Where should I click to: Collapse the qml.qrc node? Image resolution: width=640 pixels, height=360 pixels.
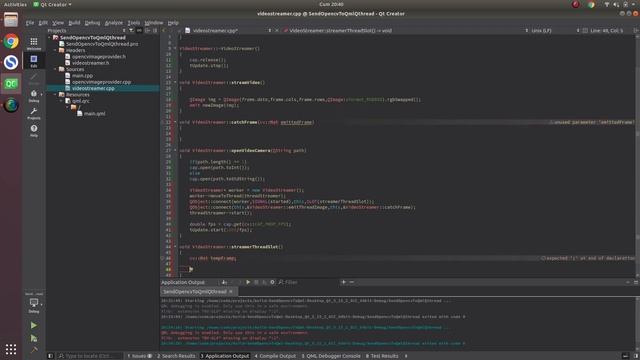[62, 101]
